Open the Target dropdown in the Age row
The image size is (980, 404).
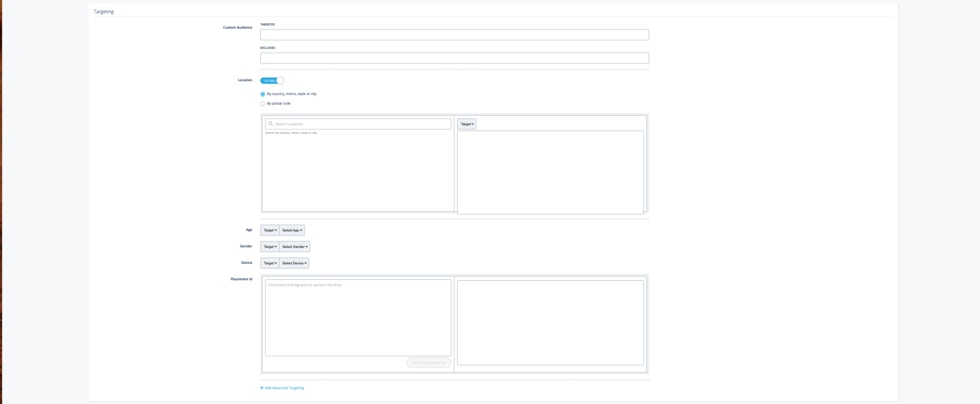270,230
